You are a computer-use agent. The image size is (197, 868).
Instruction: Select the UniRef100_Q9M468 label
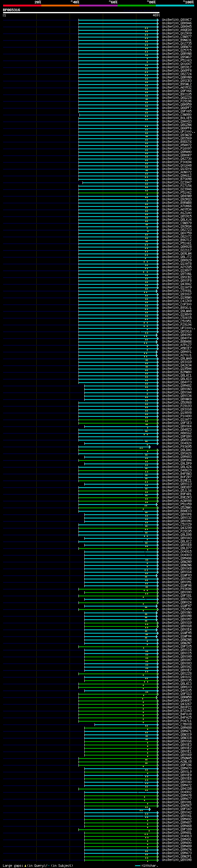[176, 826]
